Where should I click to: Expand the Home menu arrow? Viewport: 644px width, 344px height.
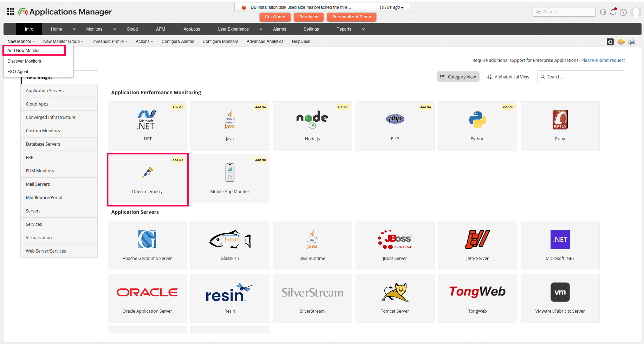pyautogui.click(x=74, y=29)
